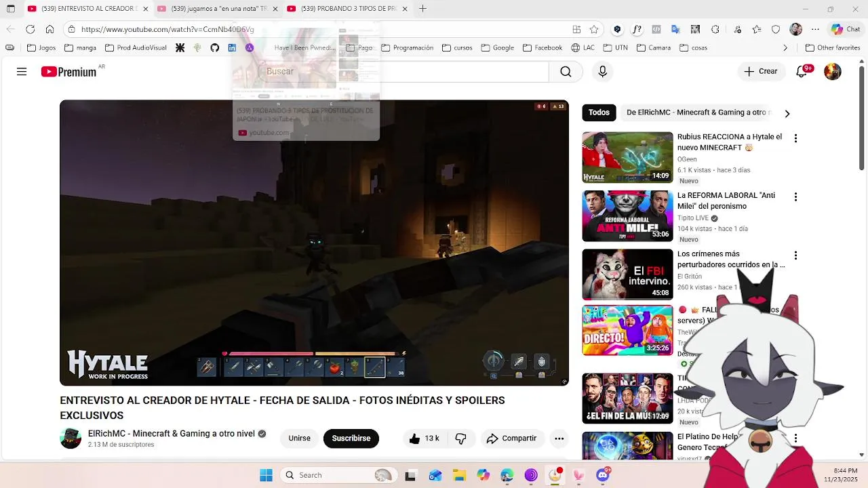Image resolution: width=868 pixels, height=488 pixels.
Task: Share the video with Compartir
Action: tap(511, 439)
